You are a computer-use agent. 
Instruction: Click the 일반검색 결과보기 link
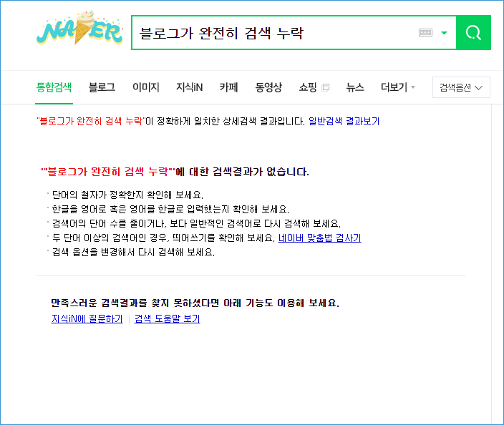click(344, 121)
